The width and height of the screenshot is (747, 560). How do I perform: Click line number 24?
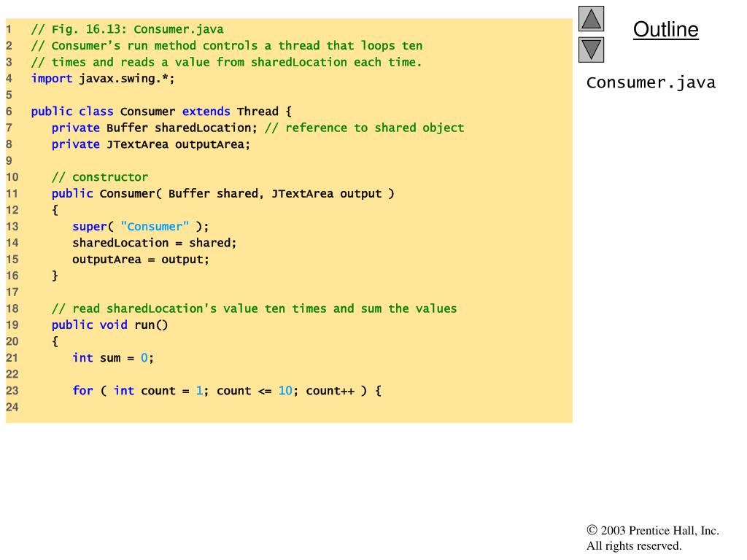(12, 407)
